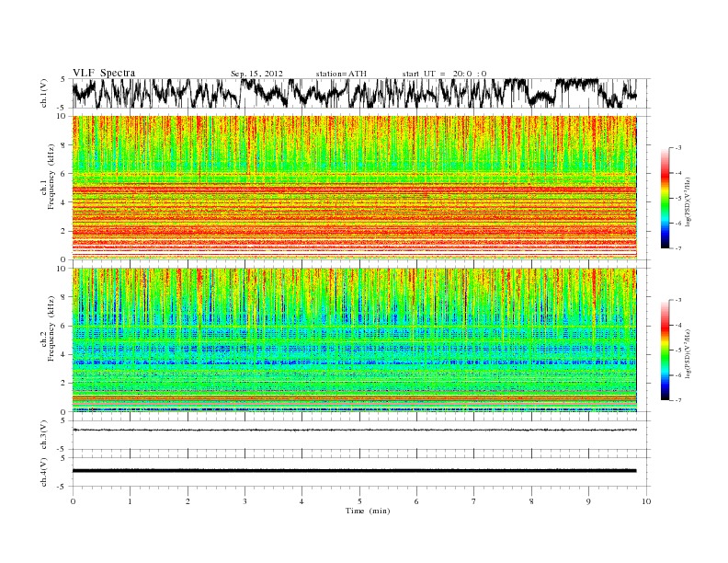Click time axis tick label "8"
Viewport: 728px width, 563px height.
[531, 501]
